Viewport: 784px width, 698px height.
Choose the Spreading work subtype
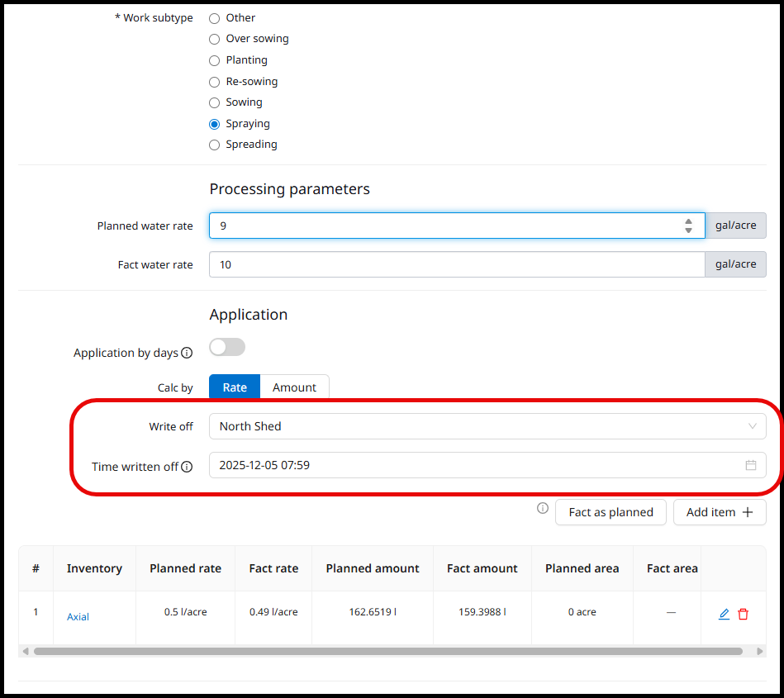pyautogui.click(x=215, y=145)
